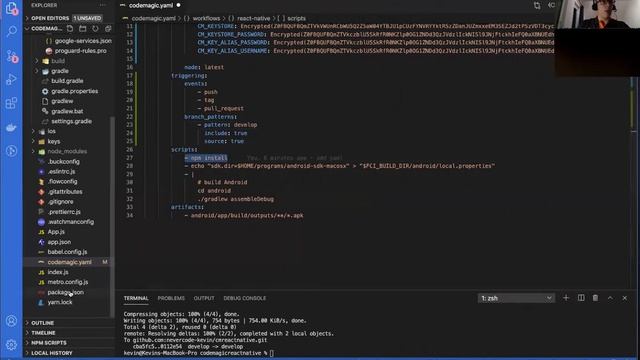Image resolution: width=640 pixels, height=360 pixels.
Task: Add a new terminal with plus icon
Action: coord(566,298)
